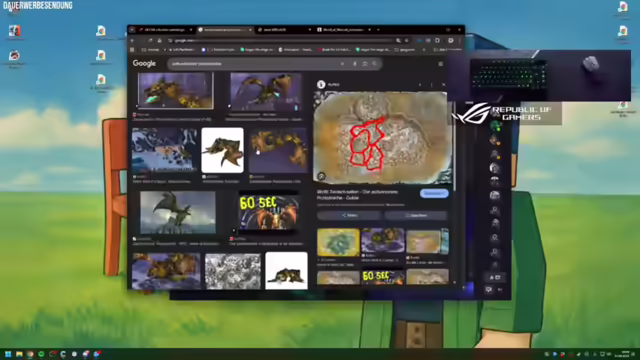Open the related yellow-green map thumbnail
Screen dimensions: 640x360
338,242
